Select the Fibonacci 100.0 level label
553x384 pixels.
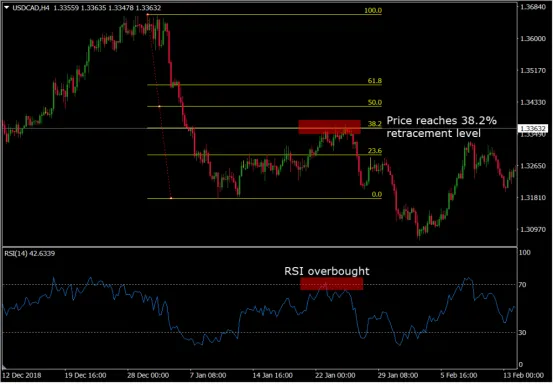click(373, 11)
